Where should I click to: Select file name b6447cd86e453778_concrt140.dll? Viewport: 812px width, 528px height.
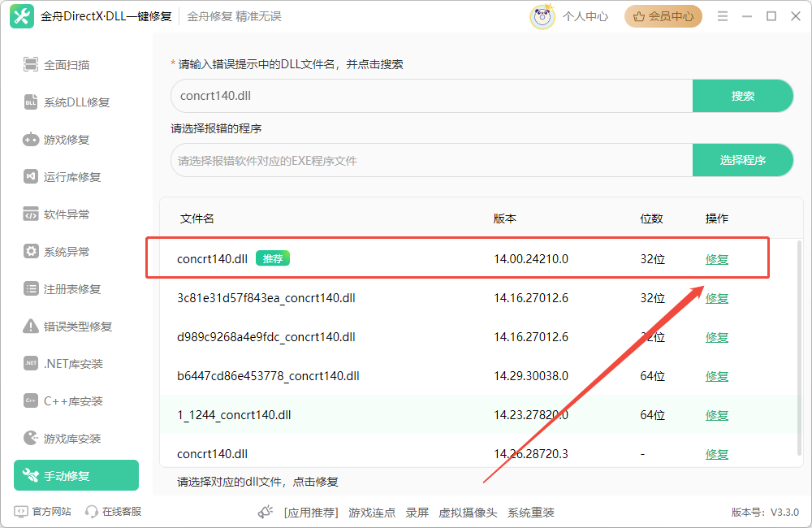(x=268, y=376)
